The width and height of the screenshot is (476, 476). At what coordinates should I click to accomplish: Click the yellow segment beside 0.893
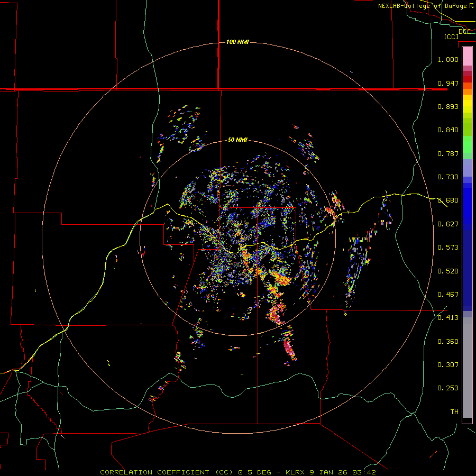tap(467, 106)
